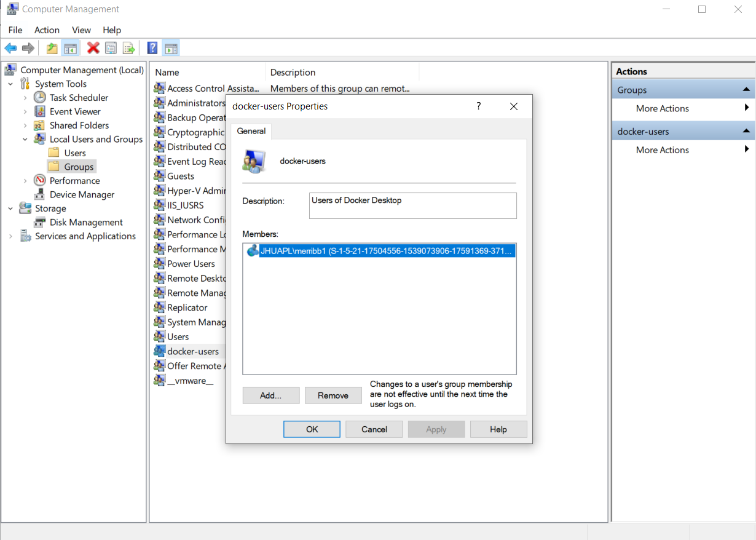This screenshot has height=540, width=756.
Task: Click the Services and Applications icon
Action: (25, 236)
